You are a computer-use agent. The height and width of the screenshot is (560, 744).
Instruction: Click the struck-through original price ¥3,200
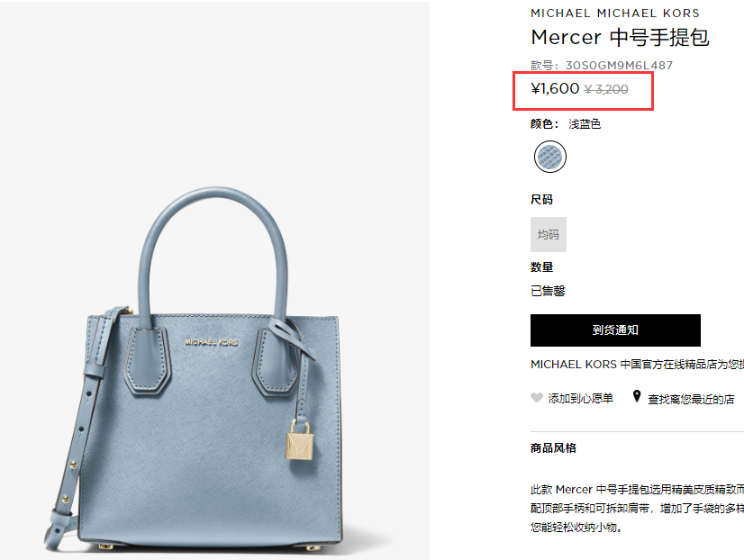click(606, 89)
